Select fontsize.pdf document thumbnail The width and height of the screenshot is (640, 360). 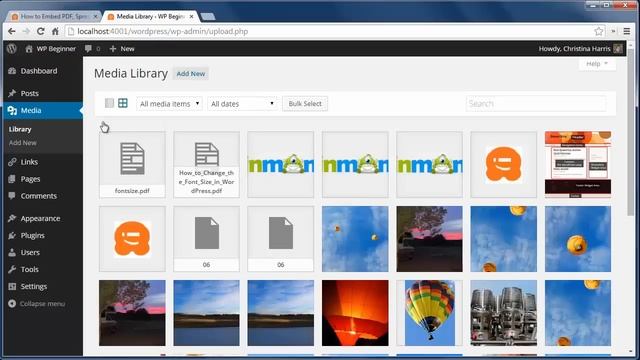click(132, 164)
